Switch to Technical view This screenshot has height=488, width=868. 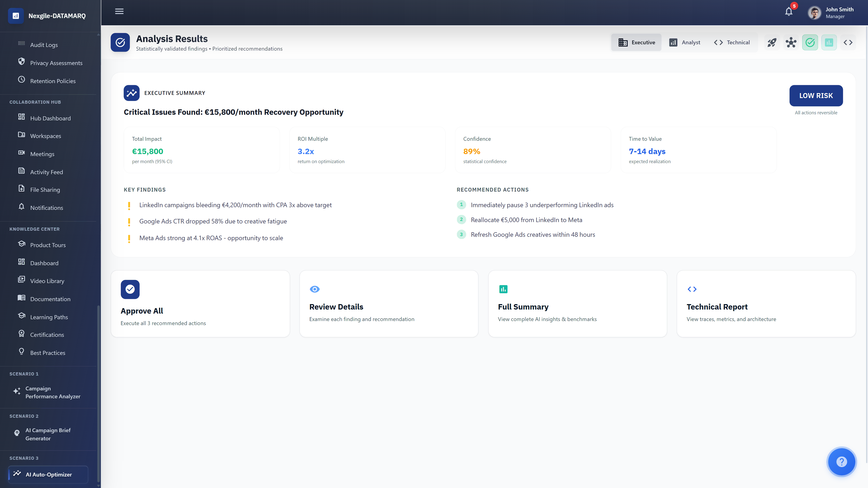(x=732, y=42)
